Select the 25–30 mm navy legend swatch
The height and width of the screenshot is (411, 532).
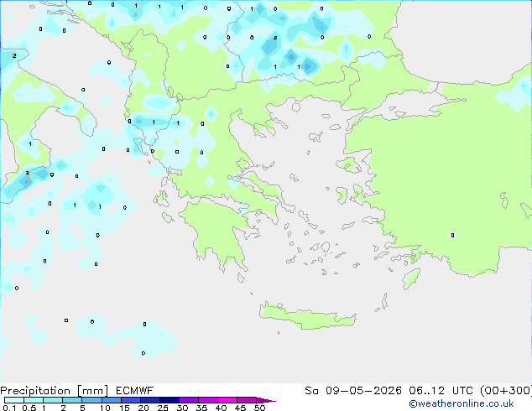point(170,400)
